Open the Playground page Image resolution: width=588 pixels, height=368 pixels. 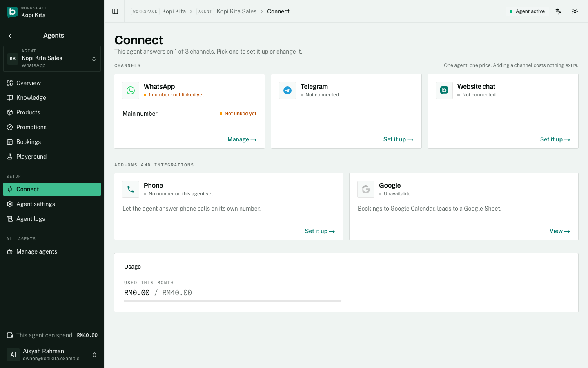pos(52,157)
